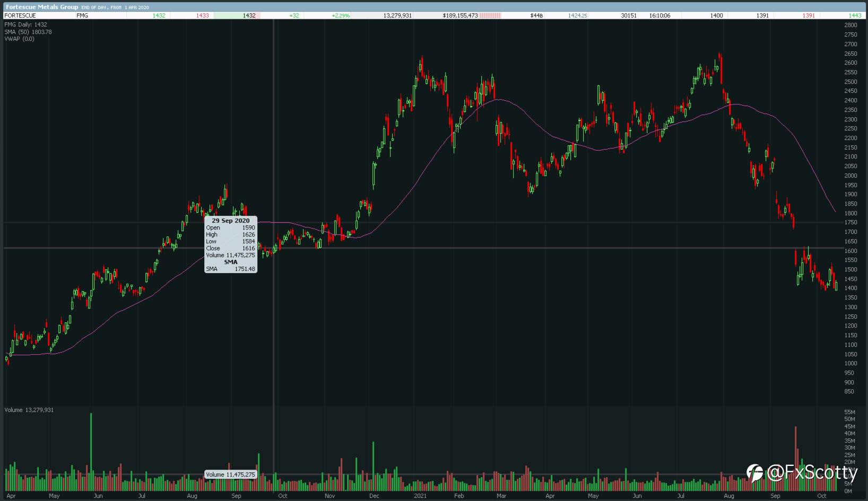
Task: Click the High 1626 row in the tooltip
Action: coord(230,234)
